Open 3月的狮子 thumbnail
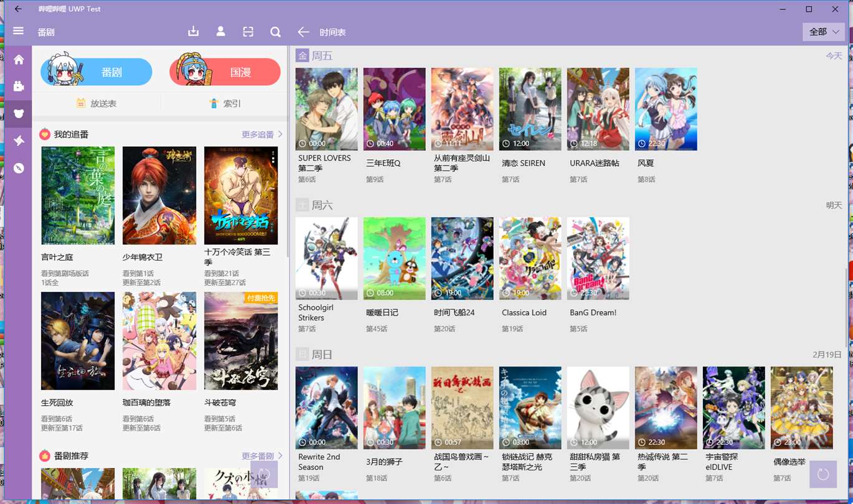Viewport: 853px width, 504px height. [x=395, y=408]
